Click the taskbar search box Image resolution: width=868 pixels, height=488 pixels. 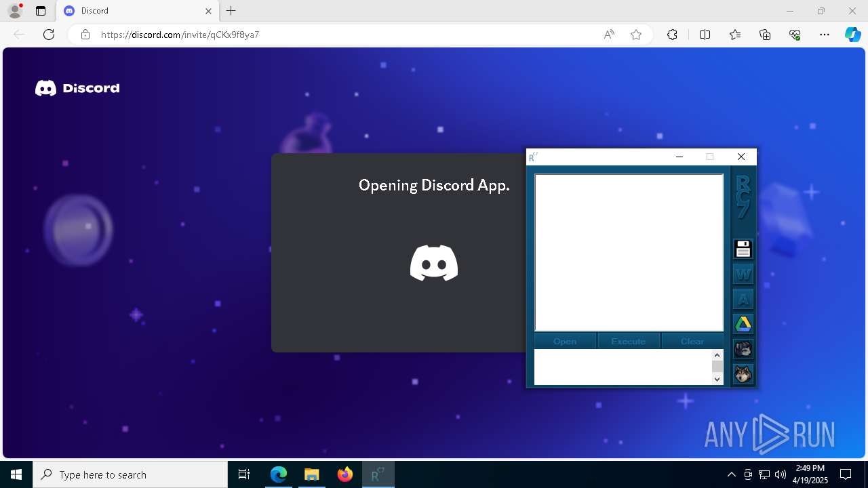(130, 474)
